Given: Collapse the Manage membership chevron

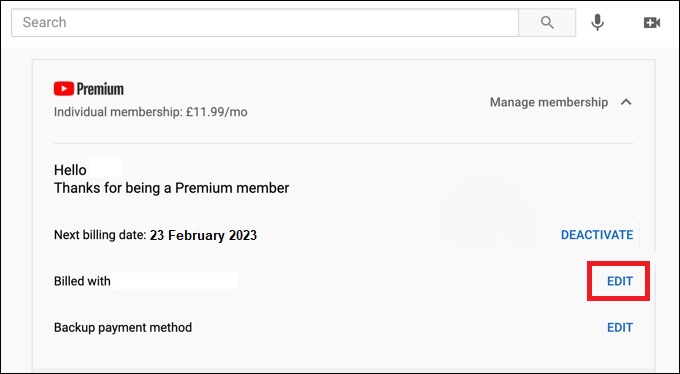Looking at the screenshot, I should (x=626, y=102).
